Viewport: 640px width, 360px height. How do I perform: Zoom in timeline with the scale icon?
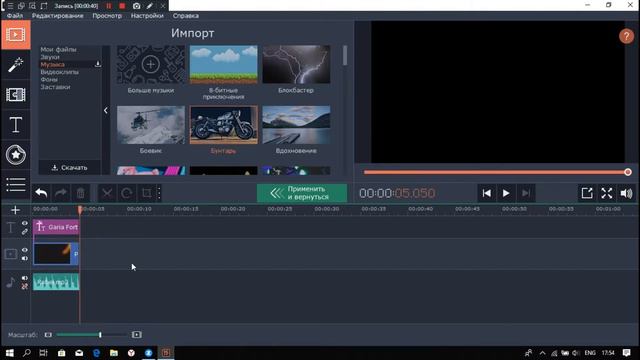tap(137, 335)
